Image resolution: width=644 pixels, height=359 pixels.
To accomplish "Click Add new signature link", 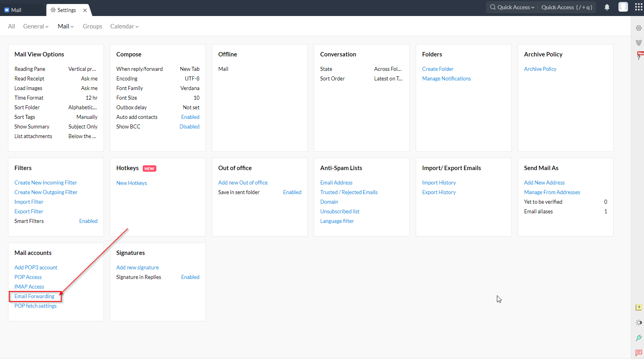I will [x=138, y=267].
